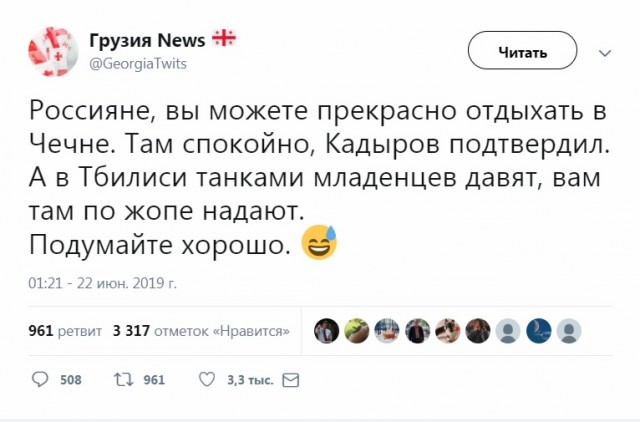Open the first liker avatar in the row
640x422 pixels.
(327, 331)
